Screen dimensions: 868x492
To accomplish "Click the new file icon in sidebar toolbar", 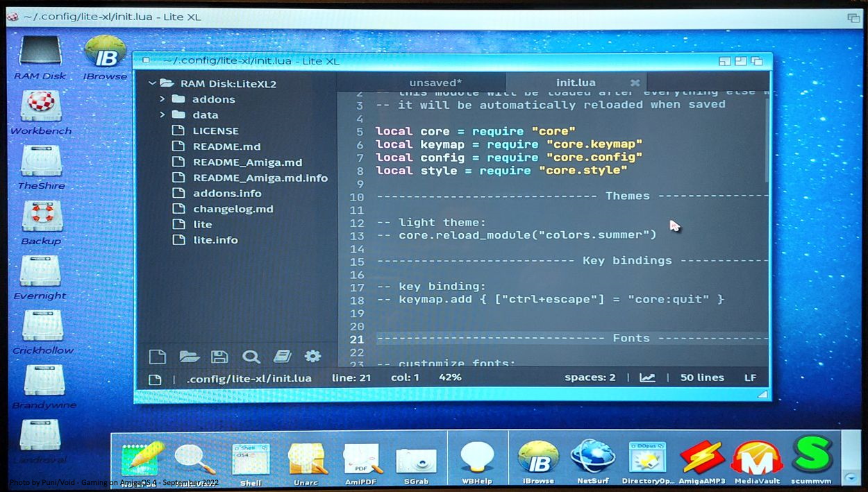I will [x=158, y=357].
